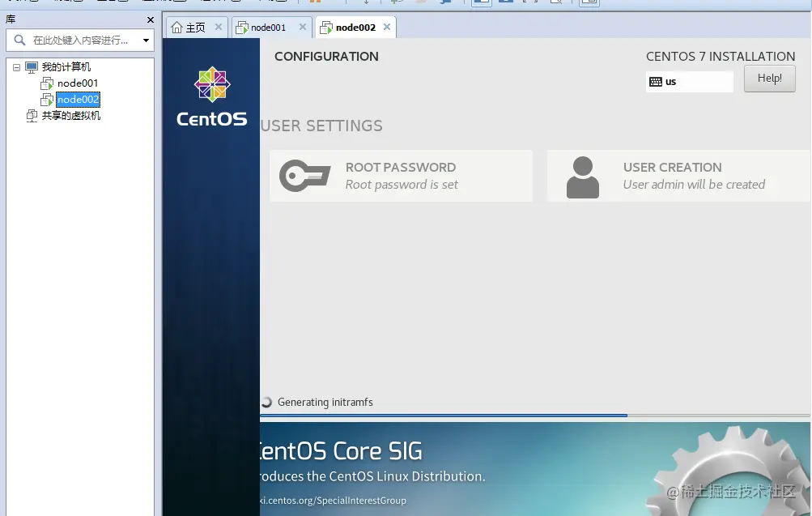The height and width of the screenshot is (516, 812).
Task: Click the Help! button
Action: pos(770,79)
